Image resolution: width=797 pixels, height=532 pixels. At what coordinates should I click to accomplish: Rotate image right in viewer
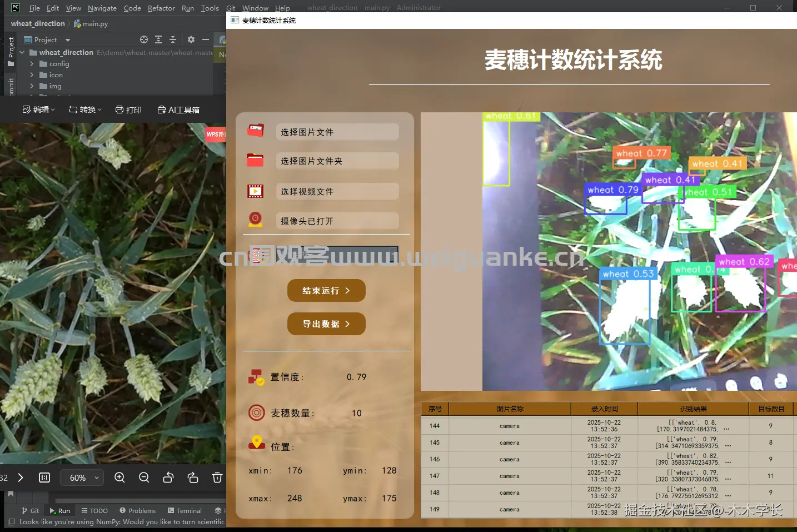coord(193,478)
